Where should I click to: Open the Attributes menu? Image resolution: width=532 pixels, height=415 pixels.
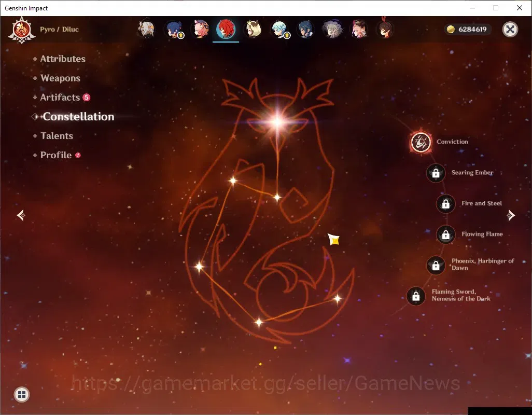point(63,59)
